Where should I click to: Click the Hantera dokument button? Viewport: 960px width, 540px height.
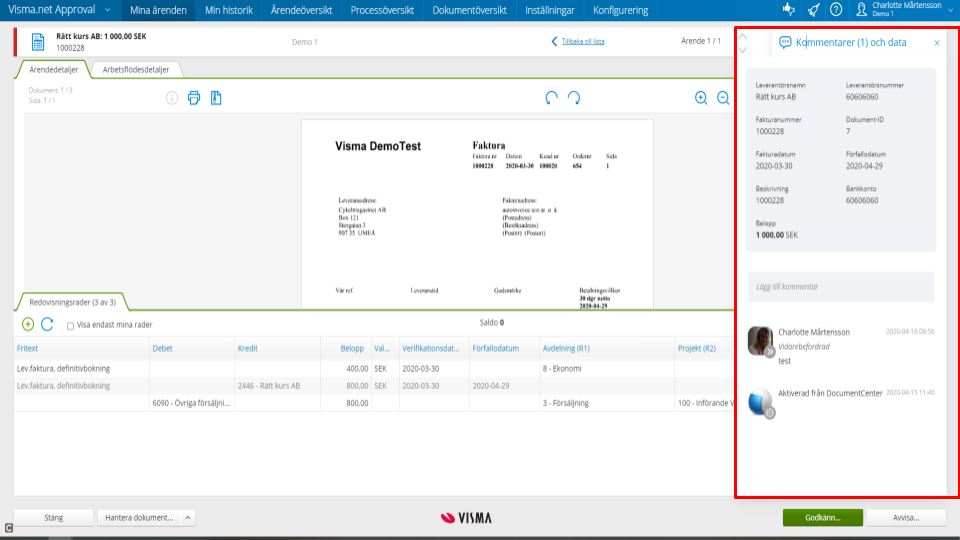pyautogui.click(x=140, y=517)
